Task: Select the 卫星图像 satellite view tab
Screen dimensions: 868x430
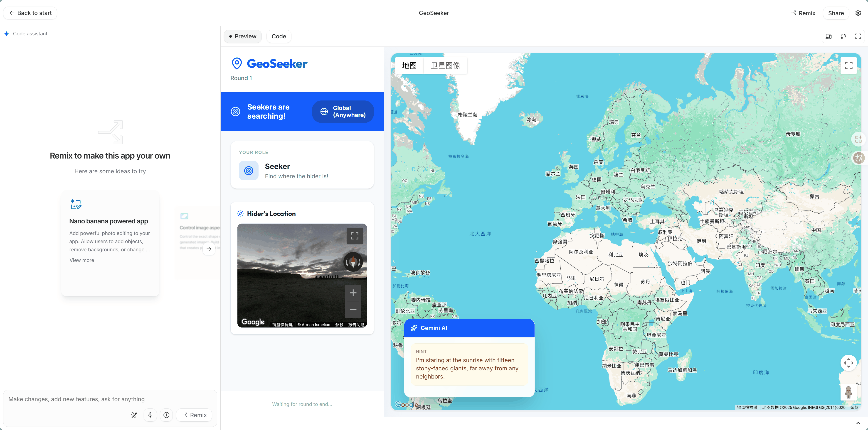Action: [445, 65]
